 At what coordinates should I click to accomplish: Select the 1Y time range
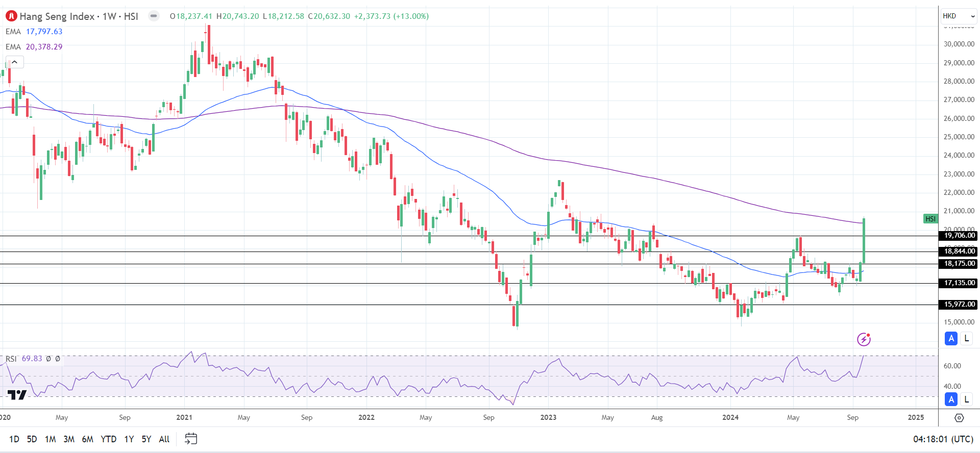point(129,439)
